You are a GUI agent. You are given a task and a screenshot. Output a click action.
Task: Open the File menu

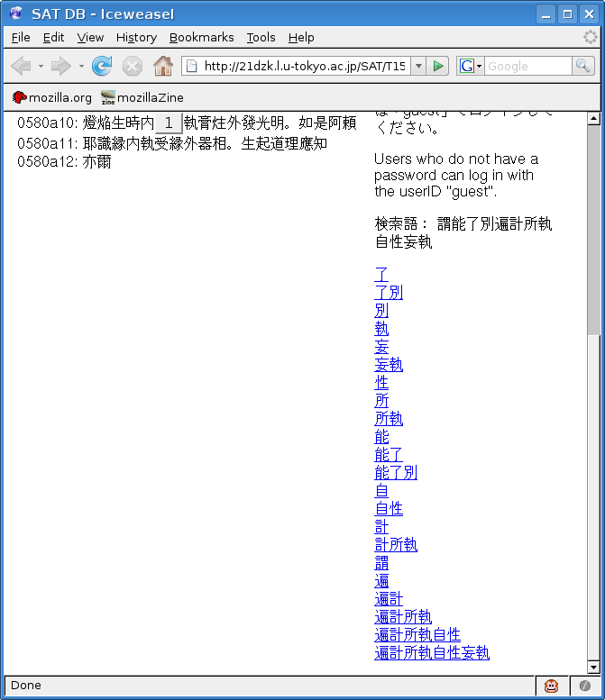[21, 38]
